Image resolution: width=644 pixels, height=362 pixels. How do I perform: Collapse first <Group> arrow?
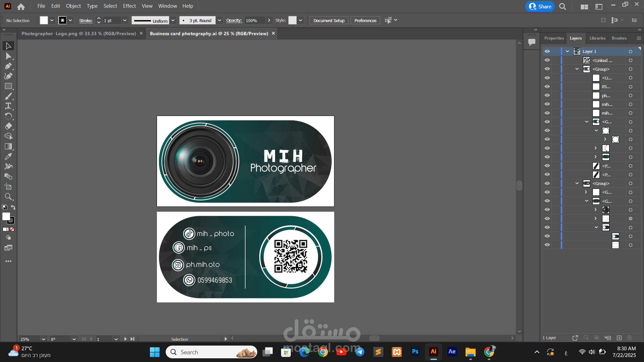(x=577, y=69)
